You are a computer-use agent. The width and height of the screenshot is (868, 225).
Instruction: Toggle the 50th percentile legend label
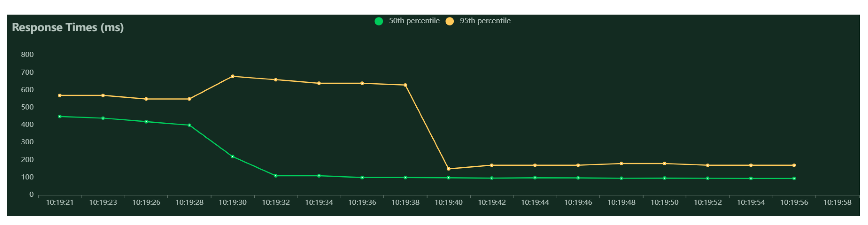coord(414,21)
